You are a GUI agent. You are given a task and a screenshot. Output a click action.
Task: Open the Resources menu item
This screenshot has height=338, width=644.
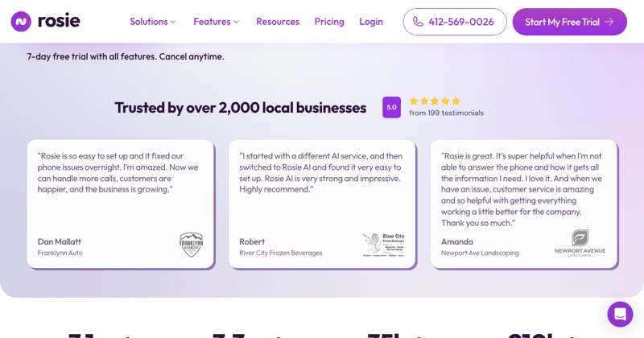(278, 22)
